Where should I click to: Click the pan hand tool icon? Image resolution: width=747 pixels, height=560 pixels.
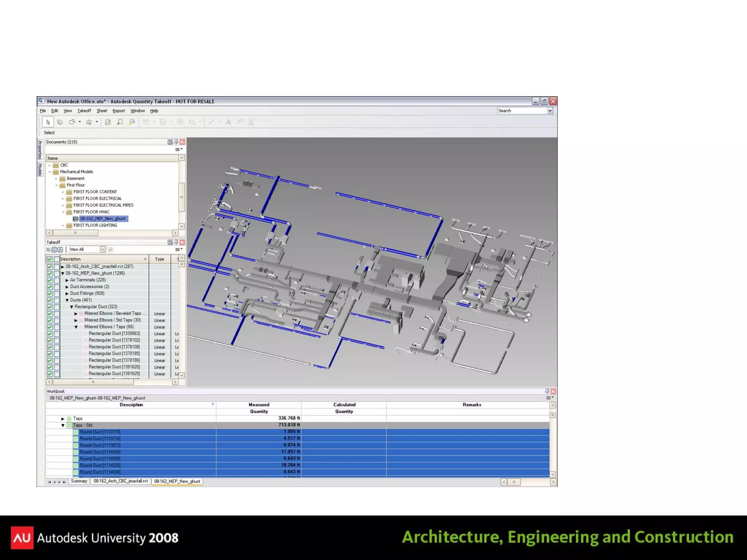[x=60, y=122]
